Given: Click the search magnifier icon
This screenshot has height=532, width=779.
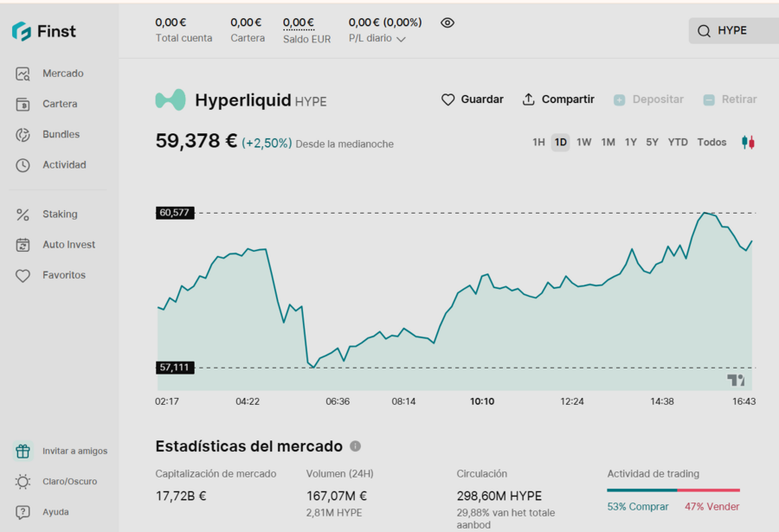Looking at the screenshot, I should tap(704, 31).
